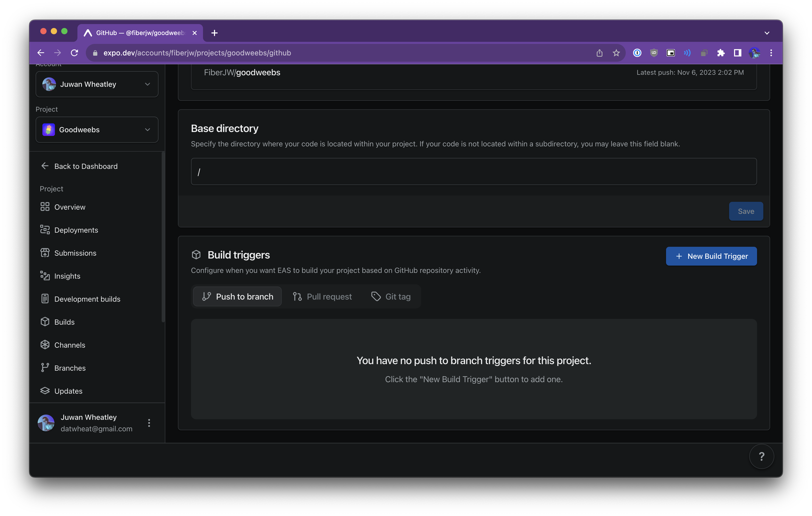Bookmark this page with the star icon
This screenshot has width=812, height=516.
(616, 53)
